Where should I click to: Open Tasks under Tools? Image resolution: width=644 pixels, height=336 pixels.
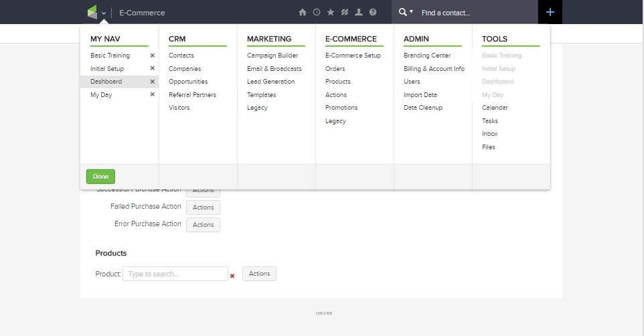490,121
